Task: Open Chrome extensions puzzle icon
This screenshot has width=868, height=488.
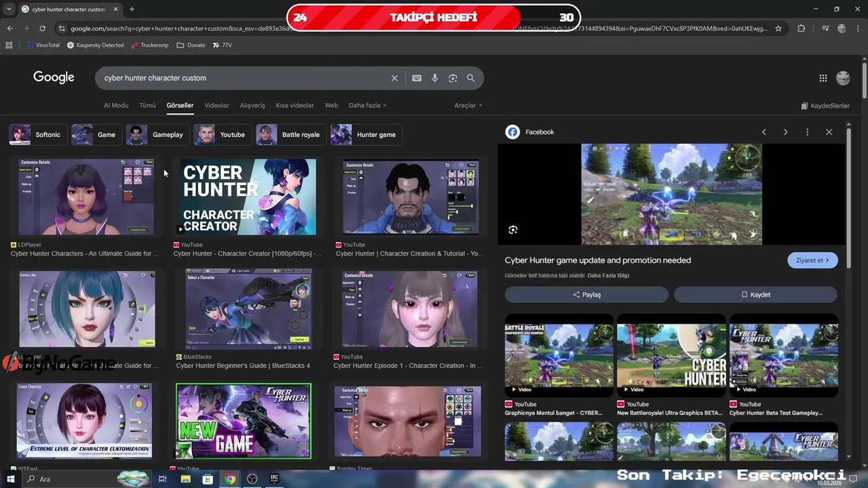Action: (x=802, y=28)
